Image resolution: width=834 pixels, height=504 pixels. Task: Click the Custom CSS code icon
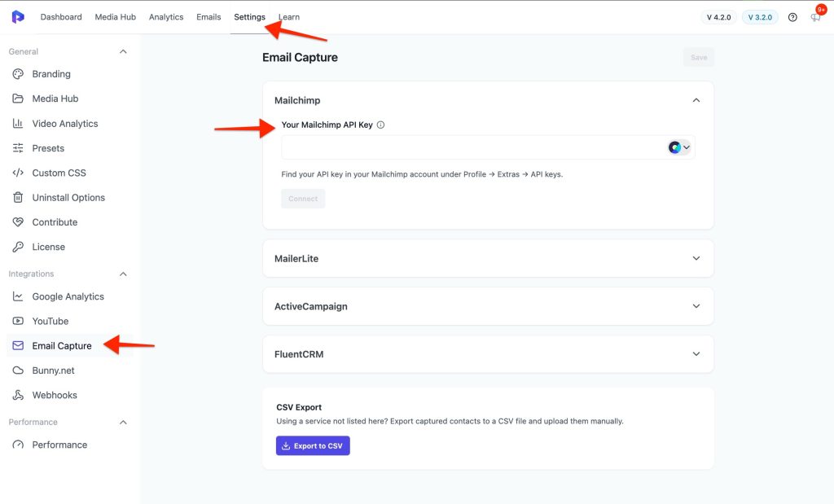click(x=18, y=173)
